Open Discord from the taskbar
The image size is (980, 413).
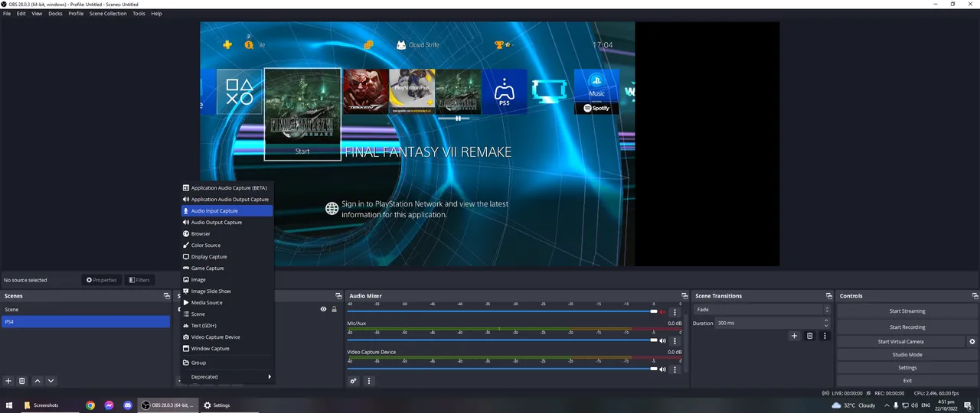[x=128, y=405]
